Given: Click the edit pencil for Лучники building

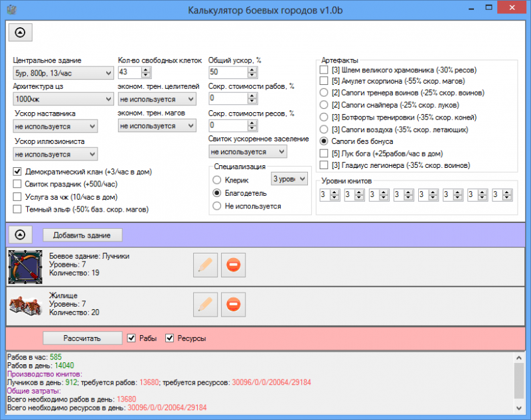Looking at the screenshot, I should [x=205, y=265].
